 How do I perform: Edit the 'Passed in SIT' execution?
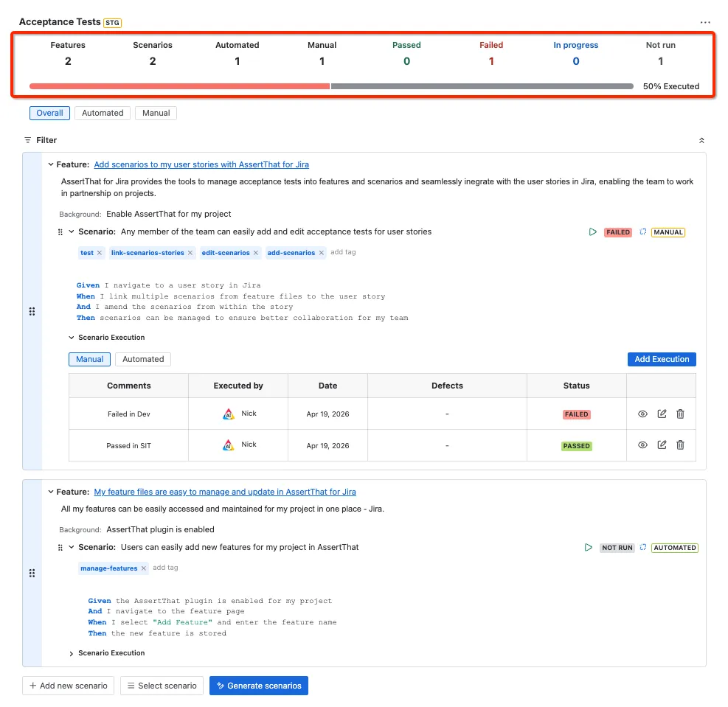click(x=662, y=445)
